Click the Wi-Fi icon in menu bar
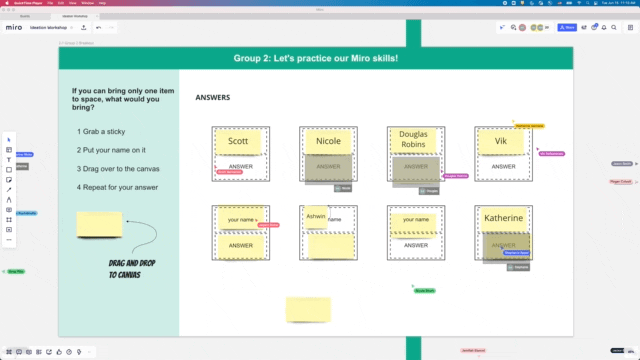 (579, 3)
